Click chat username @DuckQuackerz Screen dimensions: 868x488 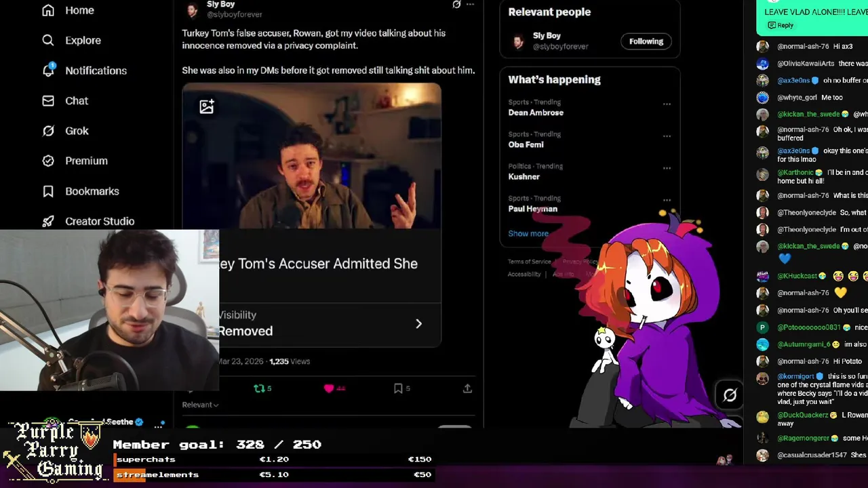pos(803,415)
